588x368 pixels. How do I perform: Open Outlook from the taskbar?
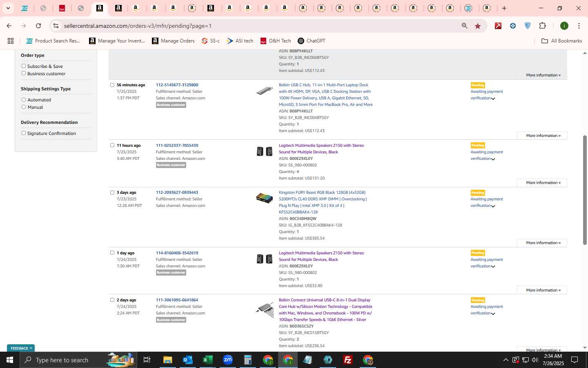click(x=188, y=360)
